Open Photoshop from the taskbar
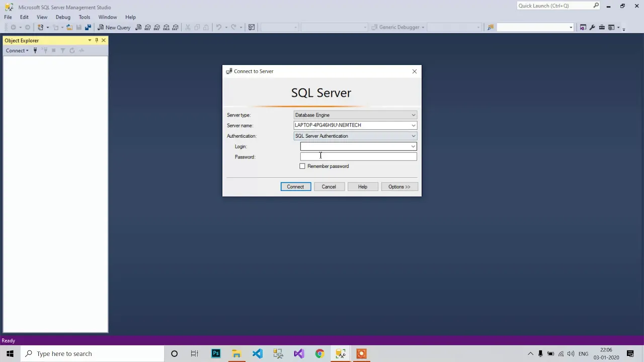 [x=216, y=353]
